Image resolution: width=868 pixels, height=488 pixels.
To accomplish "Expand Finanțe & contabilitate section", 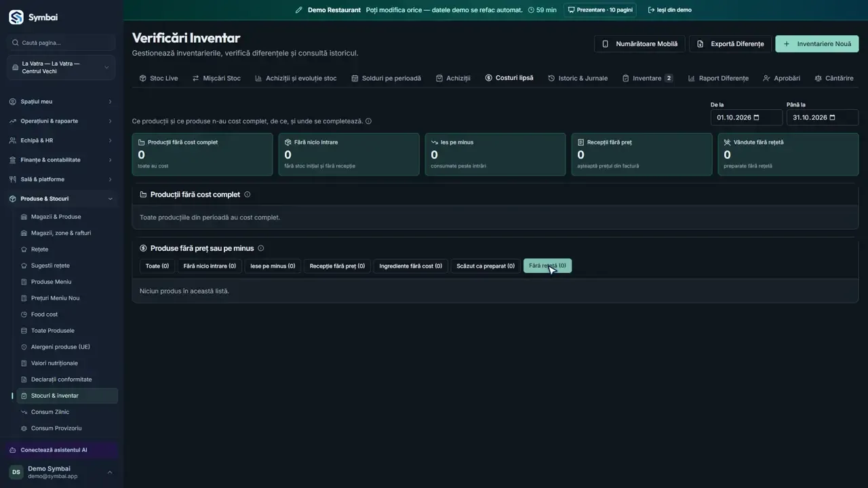I will [x=62, y=160].
